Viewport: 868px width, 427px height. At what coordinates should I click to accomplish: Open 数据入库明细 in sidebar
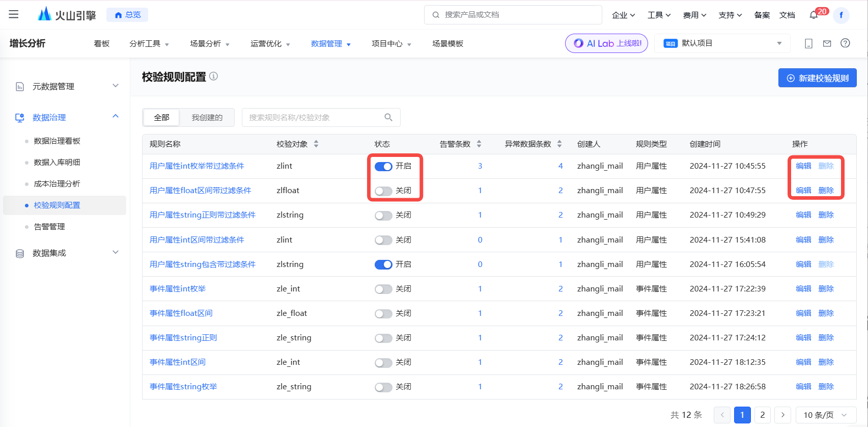tap(57, 163)
